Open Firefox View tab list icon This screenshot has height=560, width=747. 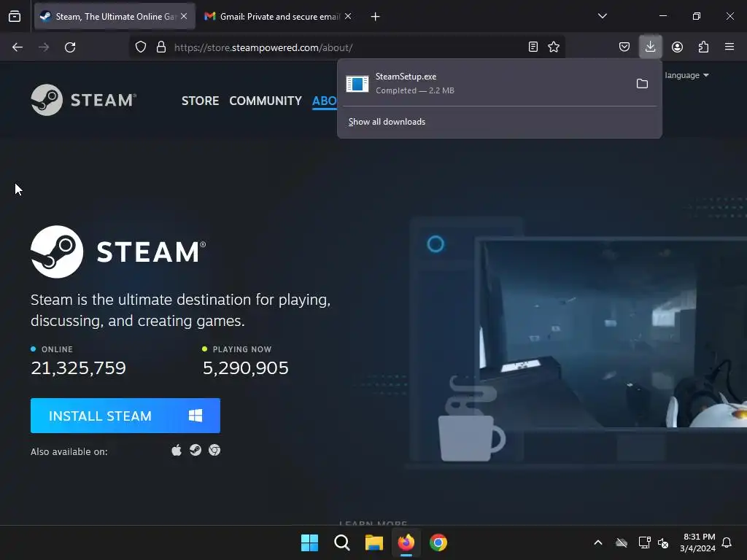[15, 17]
